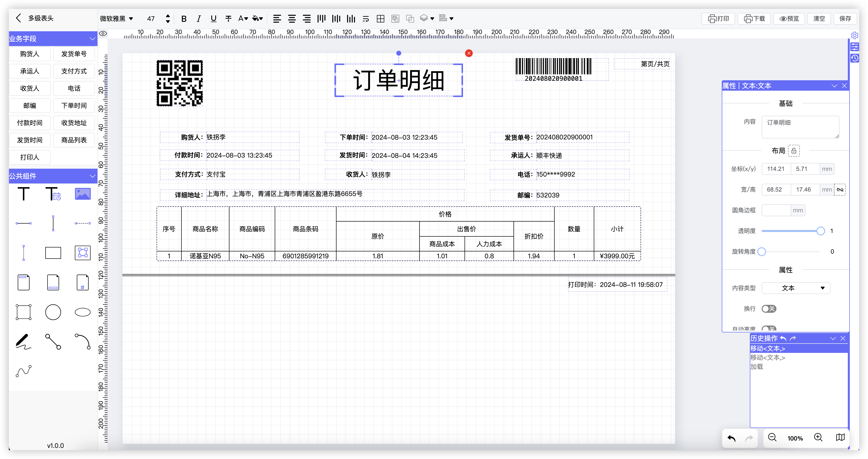The height and width of the screenshot is (459, 868).
Task: Apply underline formatting
Action: pyautogui.click(x=213, y=19)
